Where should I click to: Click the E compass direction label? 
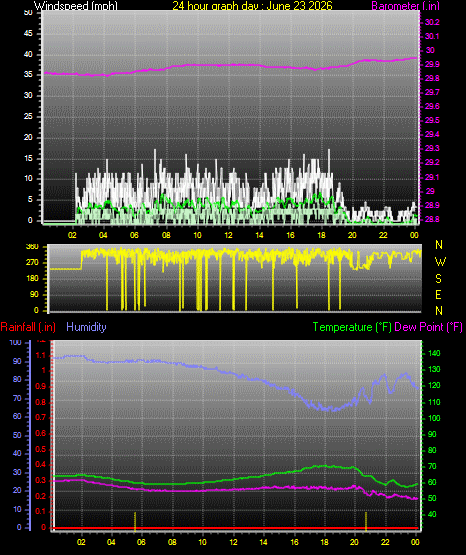[438, 295]
